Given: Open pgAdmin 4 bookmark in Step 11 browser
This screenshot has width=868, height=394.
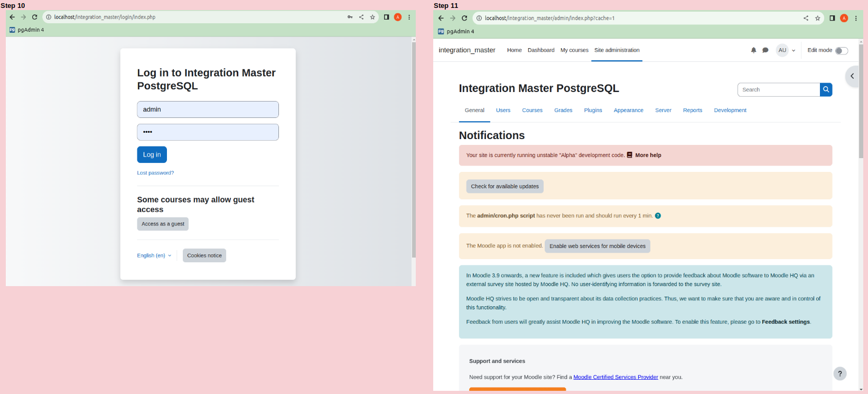Looking at the screenshot, I should pyautogui.click(x=456, y=31).
